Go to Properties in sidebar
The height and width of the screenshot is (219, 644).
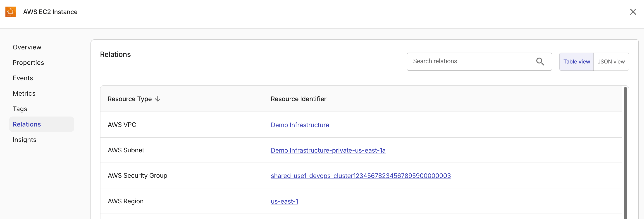pyautogui.click(x=28, y=63)
